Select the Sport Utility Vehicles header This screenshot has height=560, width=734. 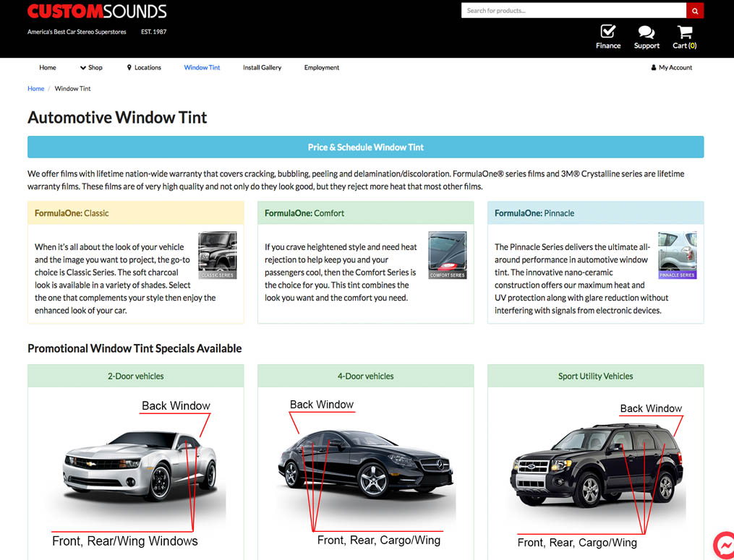click(595, 376)
